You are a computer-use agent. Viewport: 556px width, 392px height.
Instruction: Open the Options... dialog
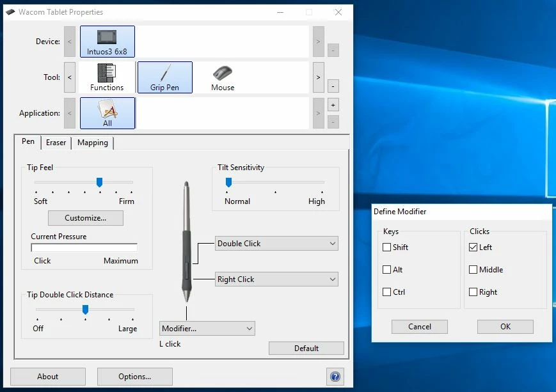click(135, 377)
